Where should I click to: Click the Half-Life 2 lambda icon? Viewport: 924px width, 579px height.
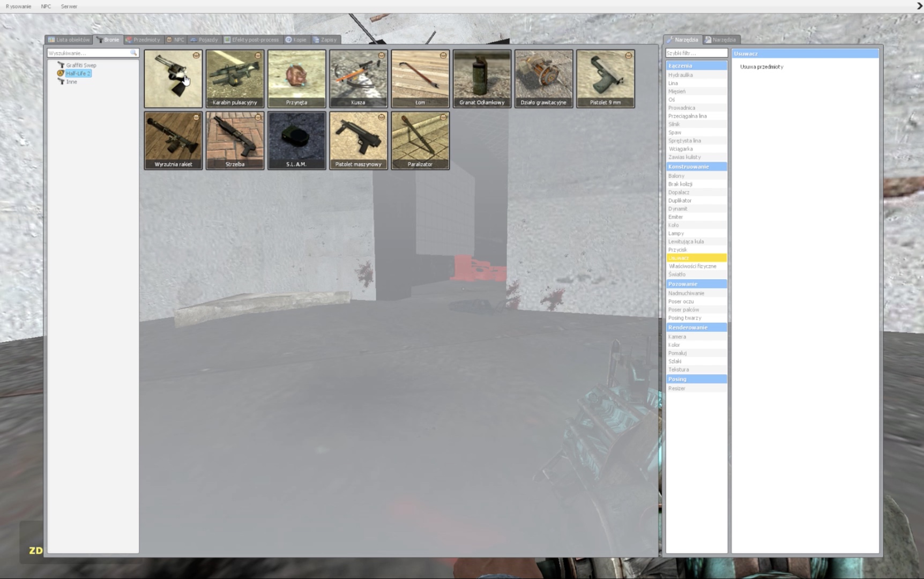point(61,73)
